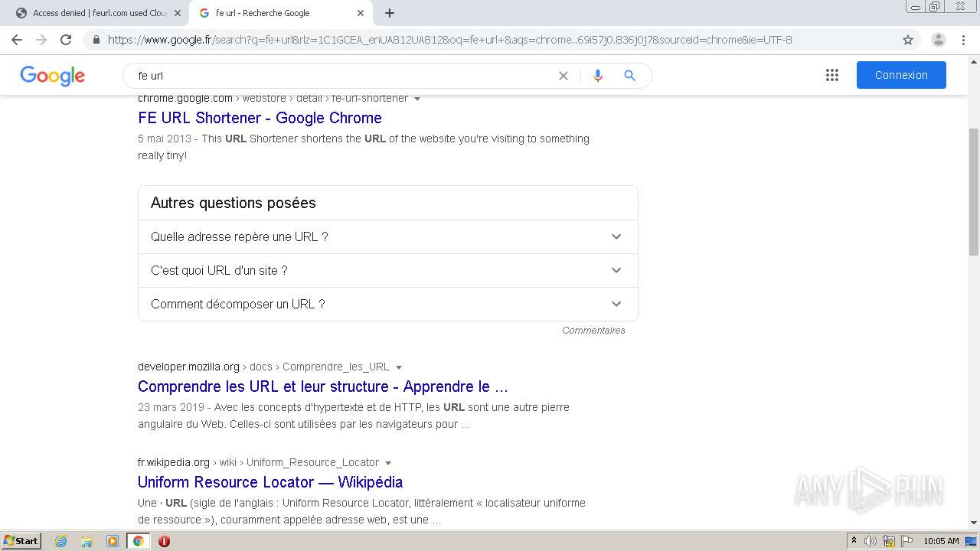Click the address bar URL
Image resolution: width=980 pixels, height=551 pixels.
pyautogui.click(x=450, y=40)
